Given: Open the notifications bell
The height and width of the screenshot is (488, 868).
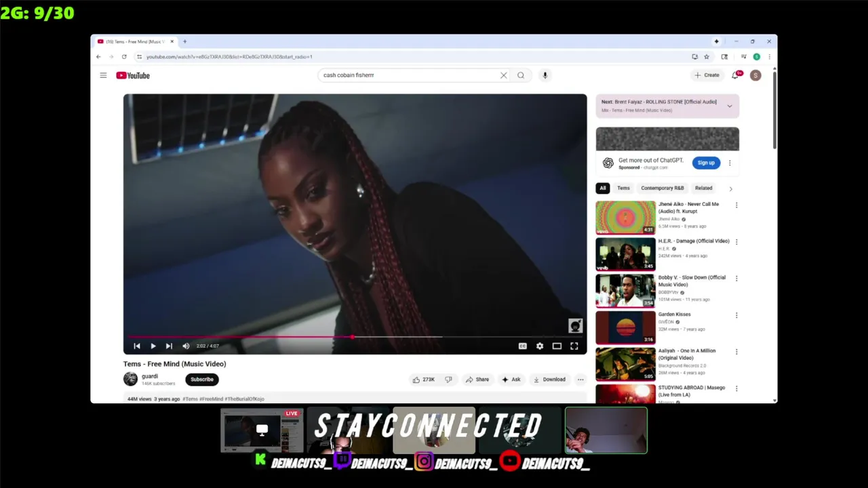Looking at the screenshot, I should [x=736, y=75].
